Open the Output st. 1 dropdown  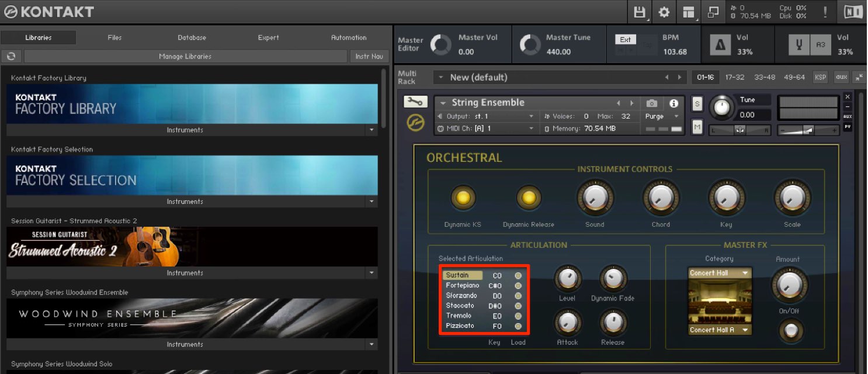click(x=486, y=116)
